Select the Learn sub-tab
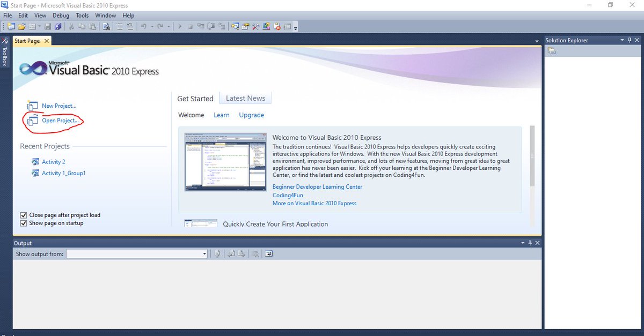This screenshot has height=336, width=644. click(x=222, y=115)
